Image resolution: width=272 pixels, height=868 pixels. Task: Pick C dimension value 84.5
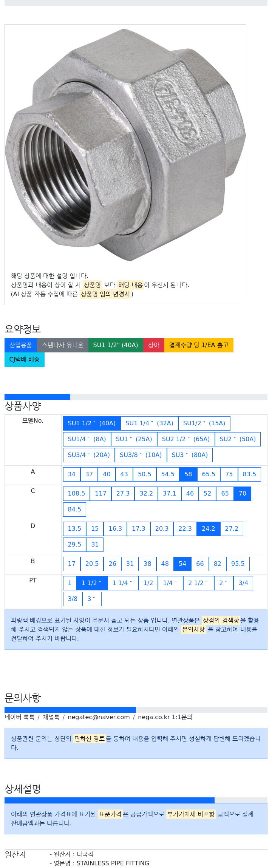[74, 510]
